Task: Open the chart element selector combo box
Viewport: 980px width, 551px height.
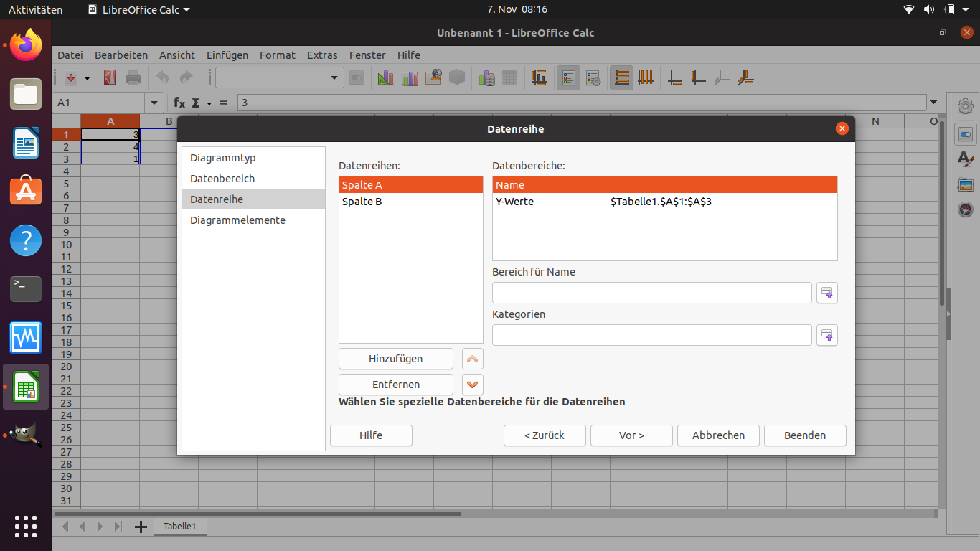Action: click(280, 77)
